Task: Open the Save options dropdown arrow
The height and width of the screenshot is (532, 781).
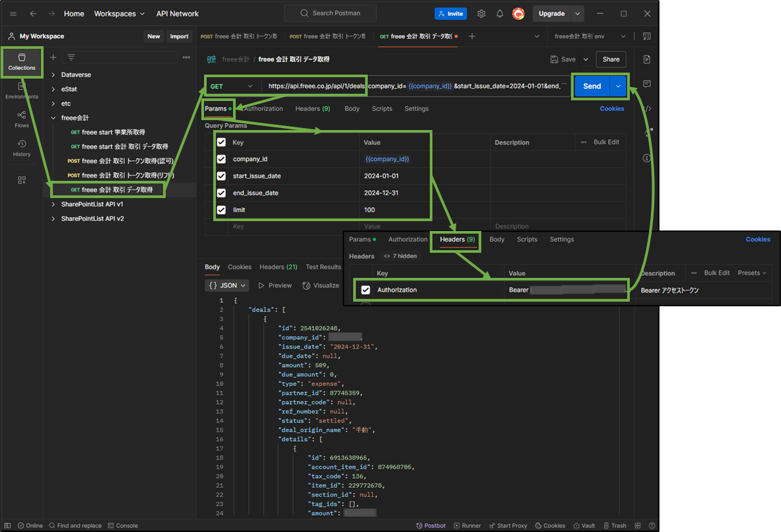Action: click(x=586, y=59)
